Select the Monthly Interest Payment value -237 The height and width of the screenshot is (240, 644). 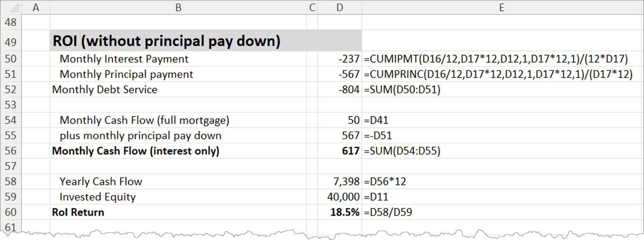348,59
